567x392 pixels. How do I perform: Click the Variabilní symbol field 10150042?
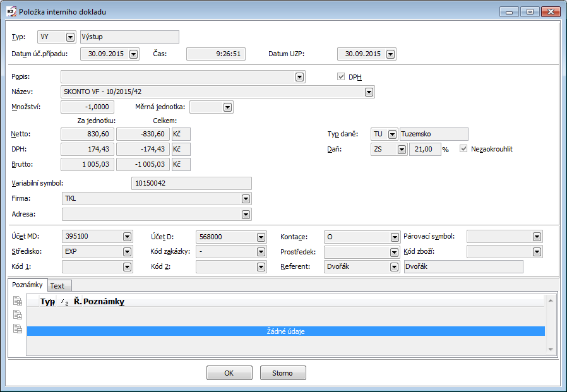tap(191, 183)
